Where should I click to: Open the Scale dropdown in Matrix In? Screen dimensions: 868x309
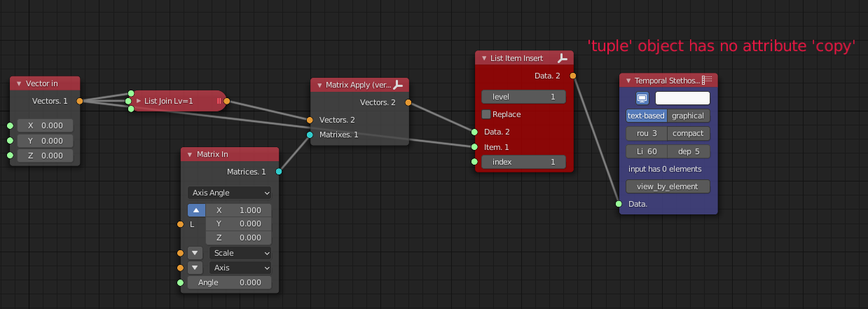(240, 253)
